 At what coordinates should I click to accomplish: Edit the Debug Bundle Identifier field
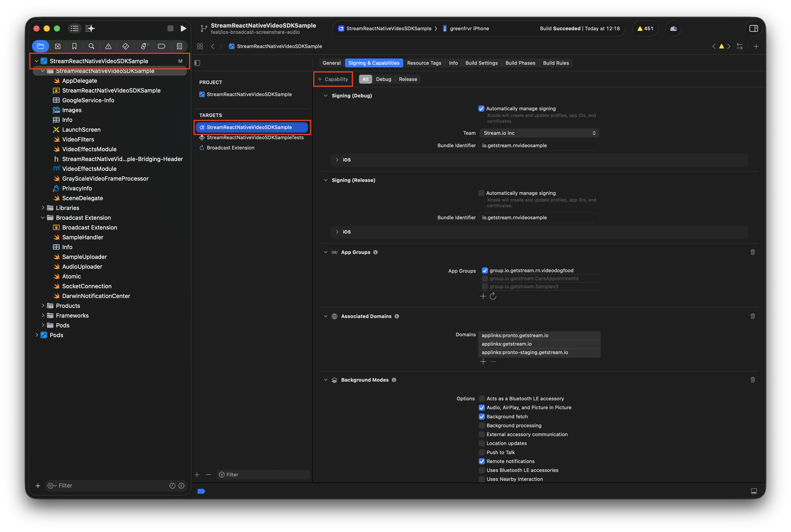tap(539, 145)
